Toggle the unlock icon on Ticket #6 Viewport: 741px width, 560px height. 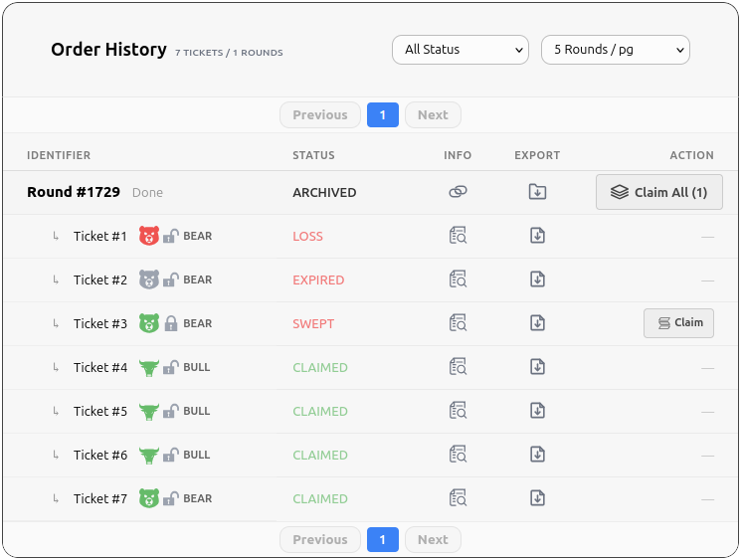[x=171, y=455]
